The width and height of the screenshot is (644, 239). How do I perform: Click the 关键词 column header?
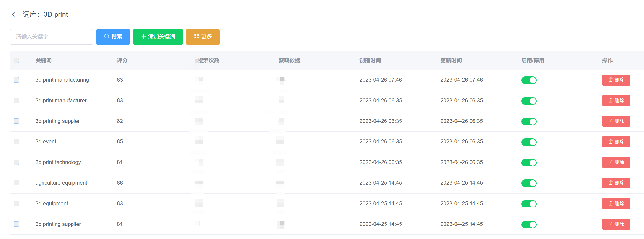pos(43,60)
